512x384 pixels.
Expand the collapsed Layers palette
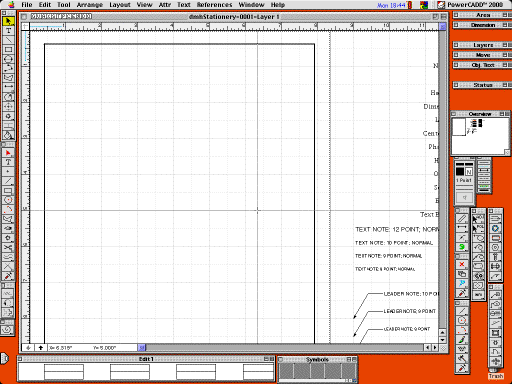tap(482, 45)
